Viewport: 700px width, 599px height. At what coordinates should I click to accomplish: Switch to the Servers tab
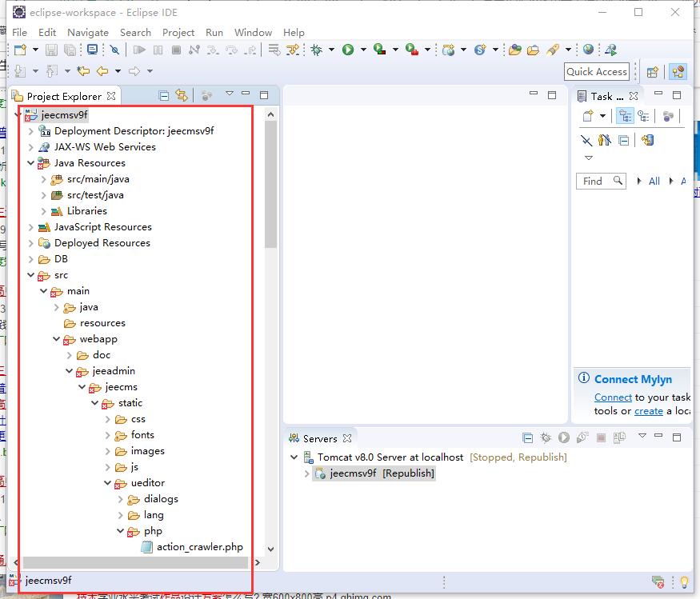[319, 438]
